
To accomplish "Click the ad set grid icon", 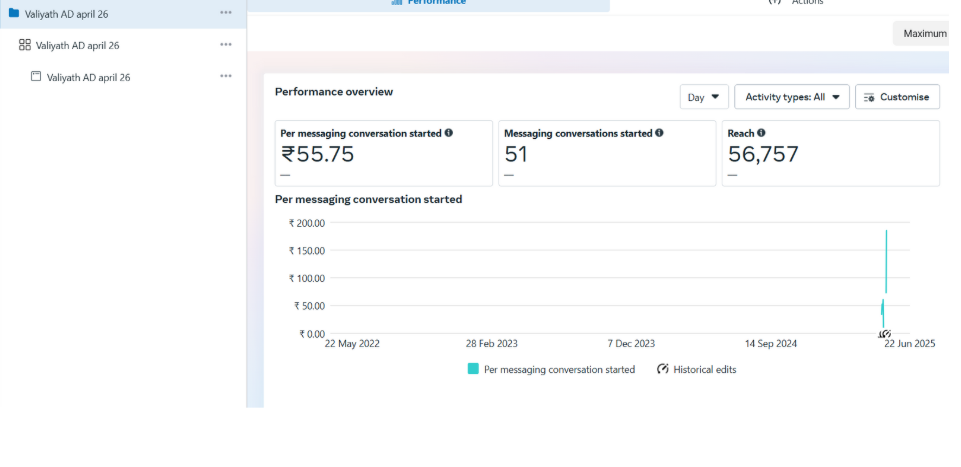I will [25, 45].
